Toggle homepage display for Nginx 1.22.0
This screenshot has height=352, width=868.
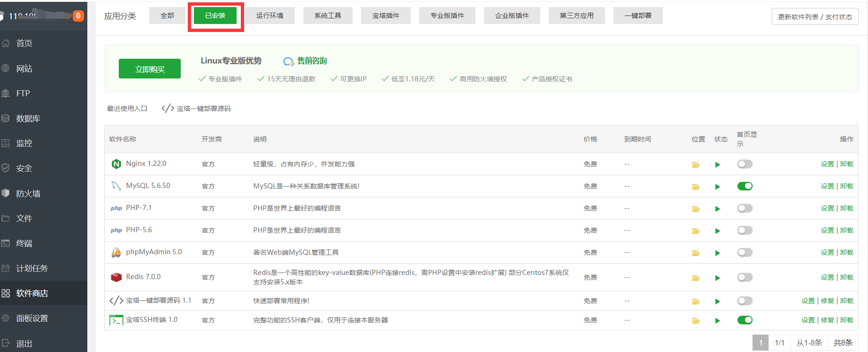coord(745,164)
